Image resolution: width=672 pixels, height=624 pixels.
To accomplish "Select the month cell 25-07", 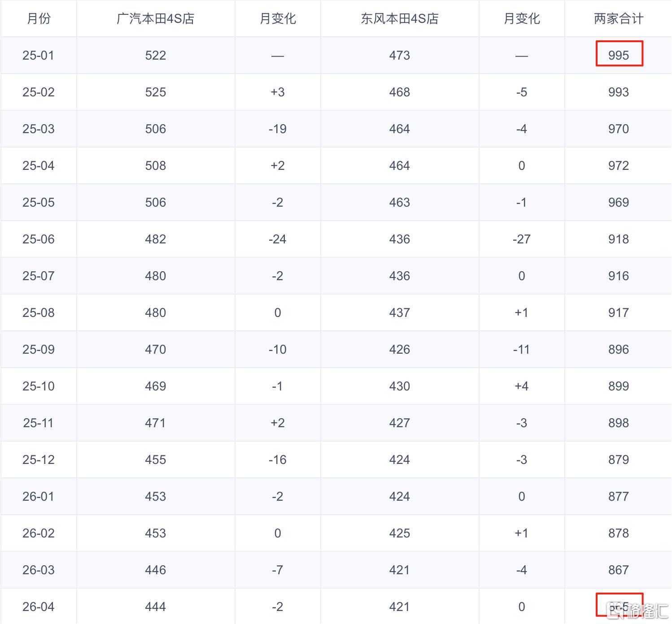I will pyautogui.click(x=39, y=276).
